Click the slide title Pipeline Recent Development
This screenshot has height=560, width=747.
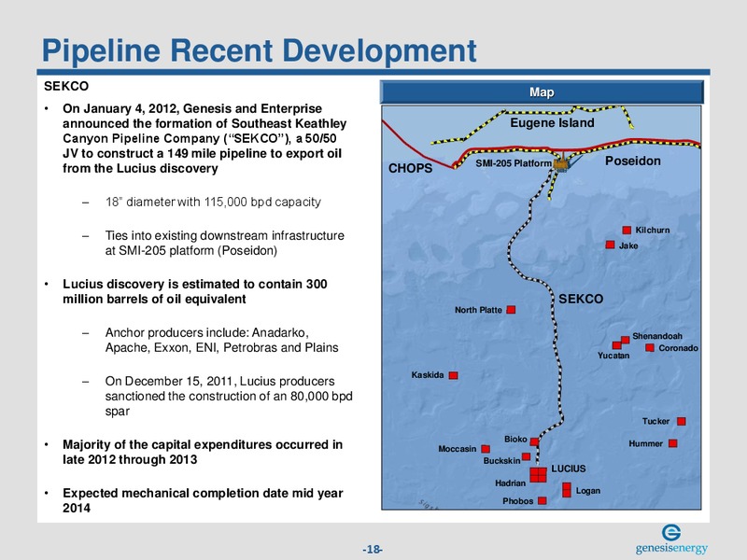(260, 50)
